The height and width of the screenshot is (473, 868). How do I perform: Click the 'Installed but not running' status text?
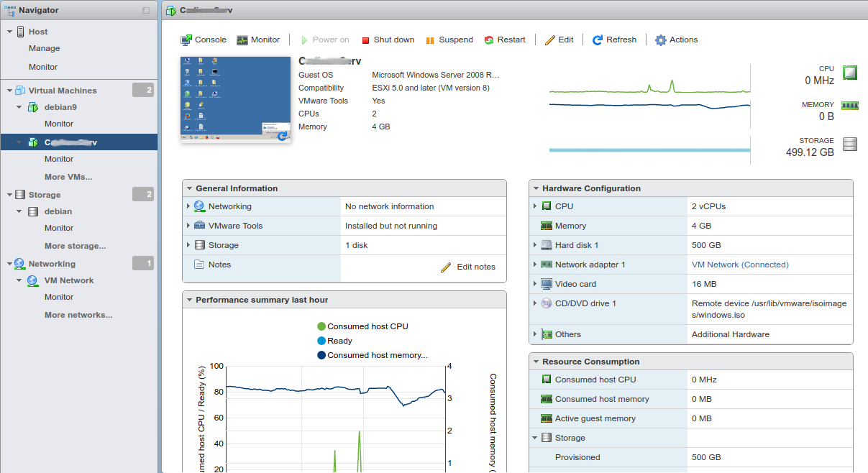click(x=391, y=226)
